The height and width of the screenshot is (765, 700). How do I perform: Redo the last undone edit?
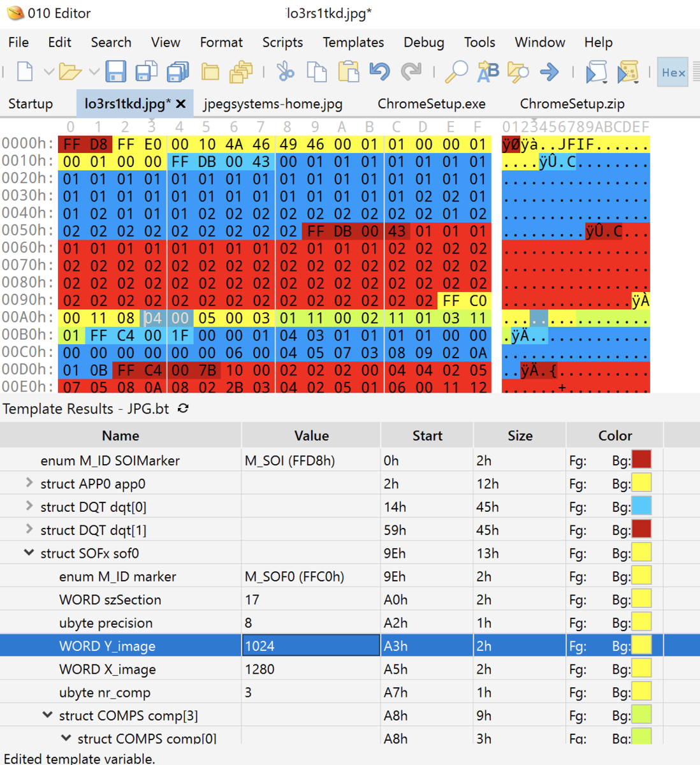click(x=411, y=71)
